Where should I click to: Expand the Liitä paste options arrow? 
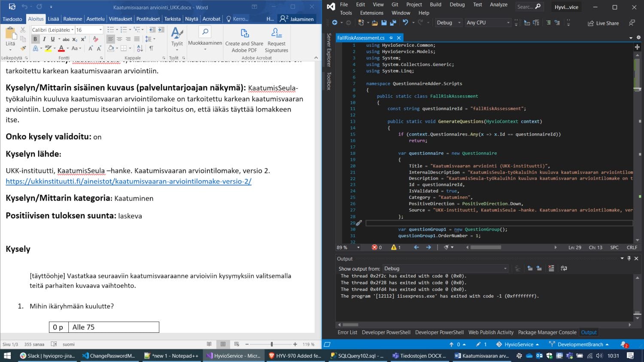click(x=10, y=50)
